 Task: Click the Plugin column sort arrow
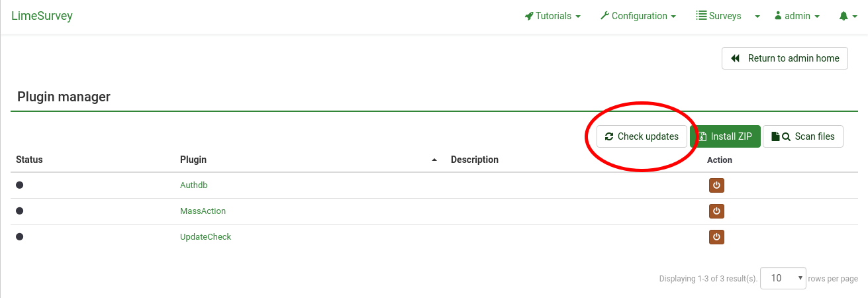tap(435, 160)
